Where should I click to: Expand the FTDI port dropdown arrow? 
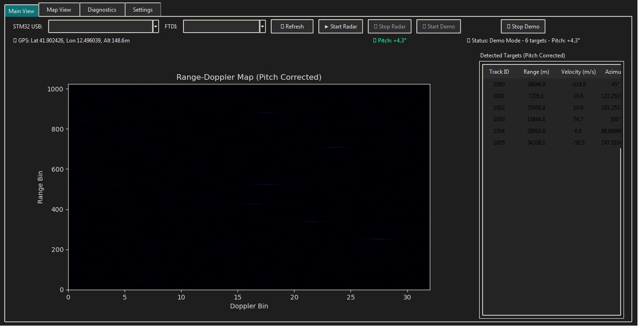tap(263, 27)
